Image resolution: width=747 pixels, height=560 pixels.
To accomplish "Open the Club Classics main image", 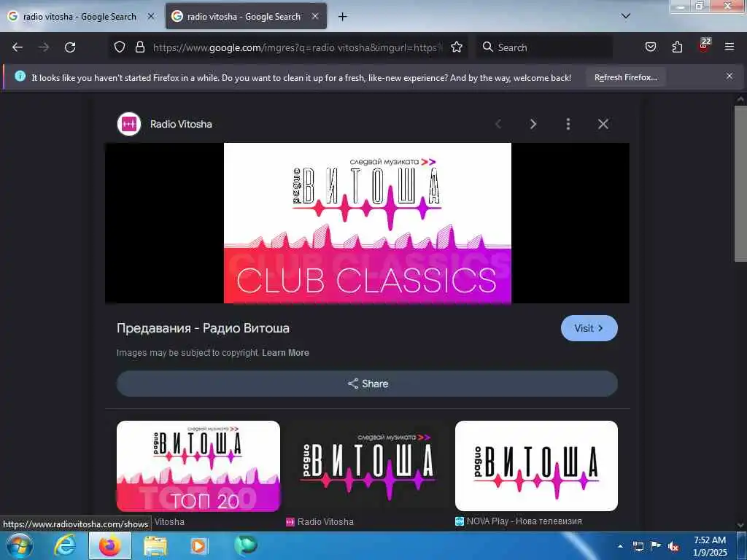I will click(368, 223).
